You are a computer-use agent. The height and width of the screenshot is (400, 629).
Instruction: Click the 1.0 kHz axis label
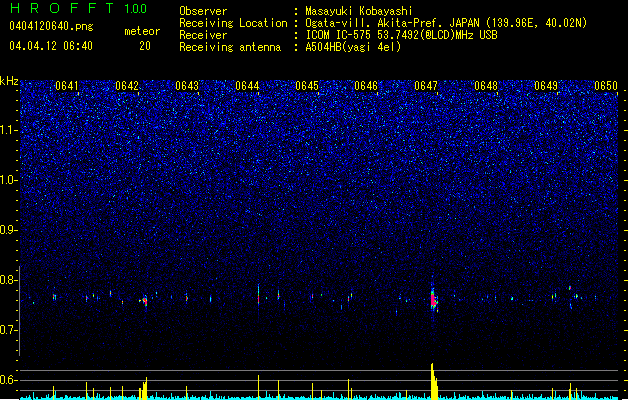(x=8, y=180)
